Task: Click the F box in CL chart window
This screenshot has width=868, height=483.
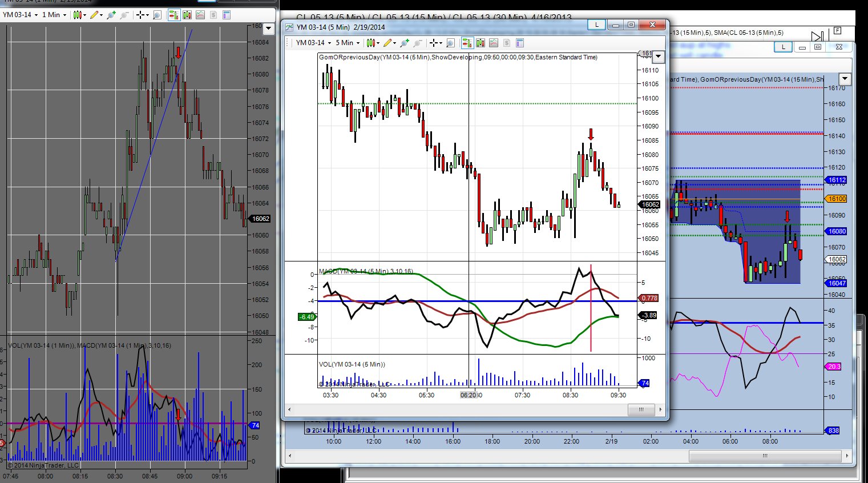Action: (837, 30)
